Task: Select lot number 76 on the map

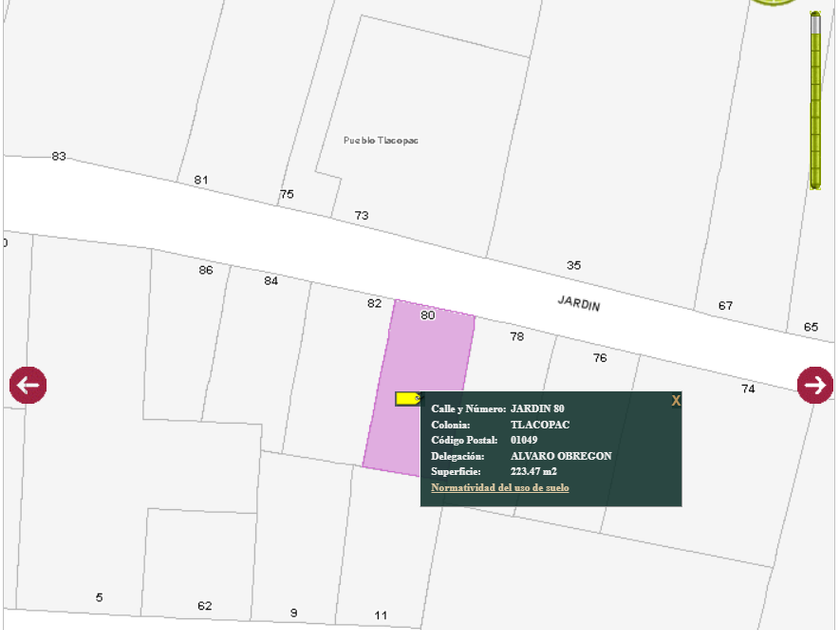Action: tap(600, 358)
